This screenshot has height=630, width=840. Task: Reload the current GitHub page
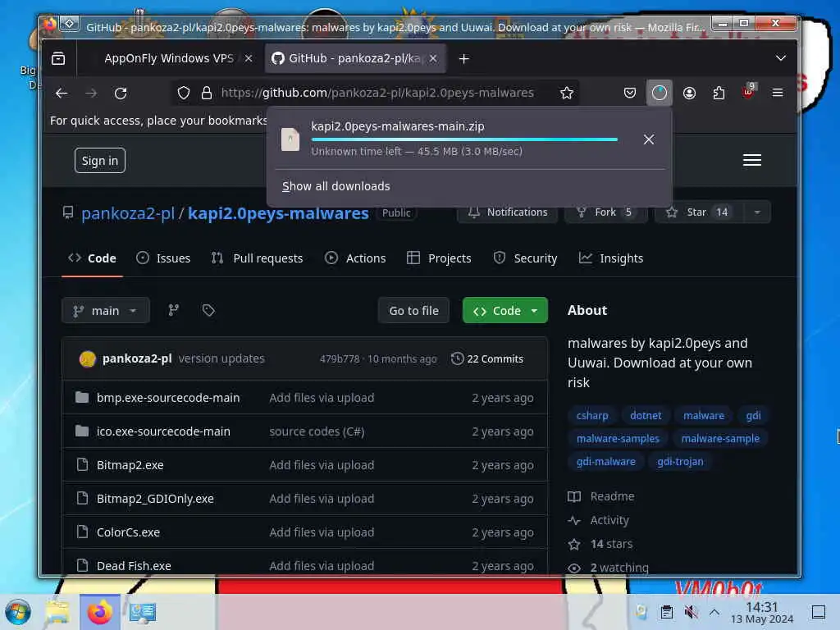(x=121, y=94)
